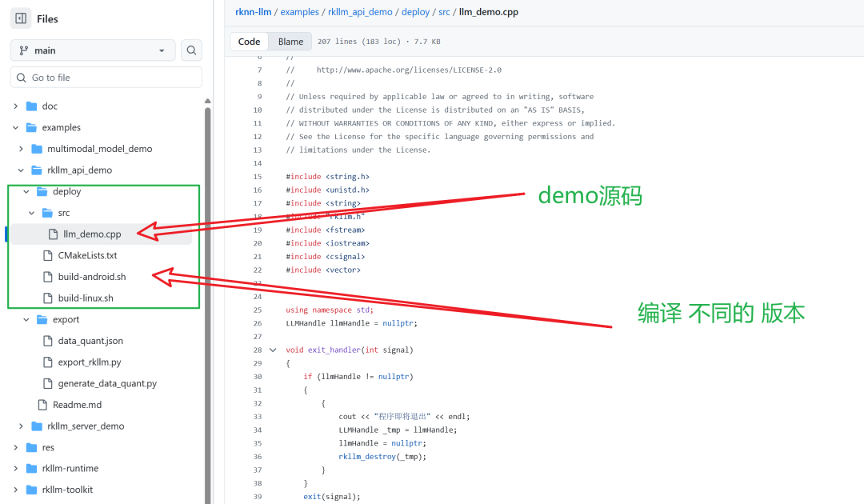Click rkllm-runtime folder icon

32,468
